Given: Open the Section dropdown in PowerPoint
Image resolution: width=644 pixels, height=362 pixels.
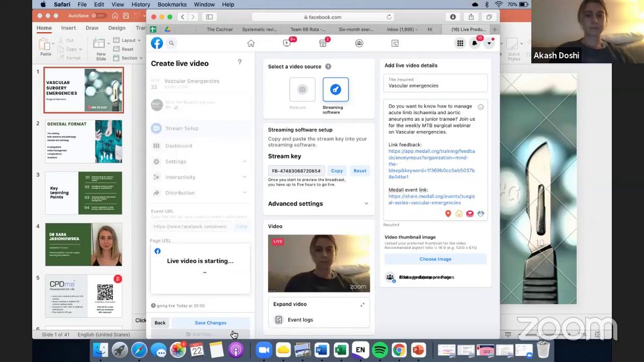Looking at the screenshot, I should coord(129,58).
